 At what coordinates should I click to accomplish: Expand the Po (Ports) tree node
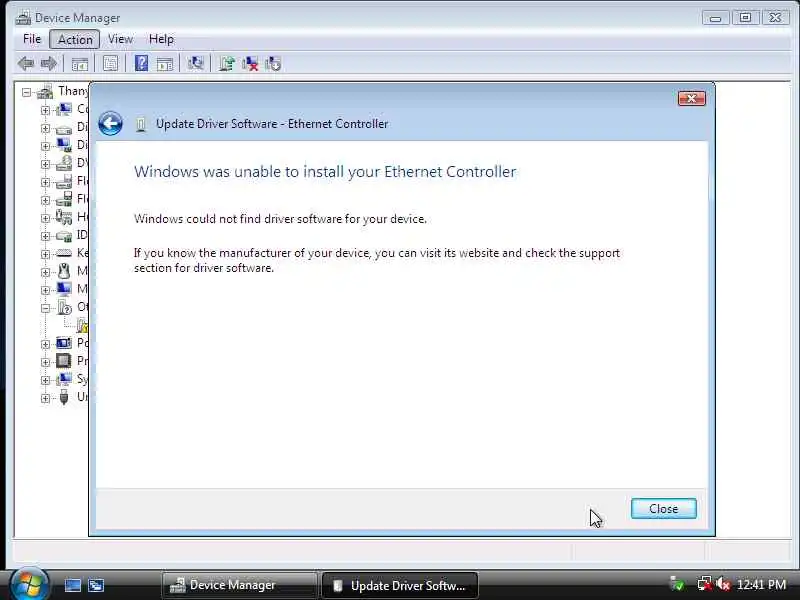pos(45,344)
